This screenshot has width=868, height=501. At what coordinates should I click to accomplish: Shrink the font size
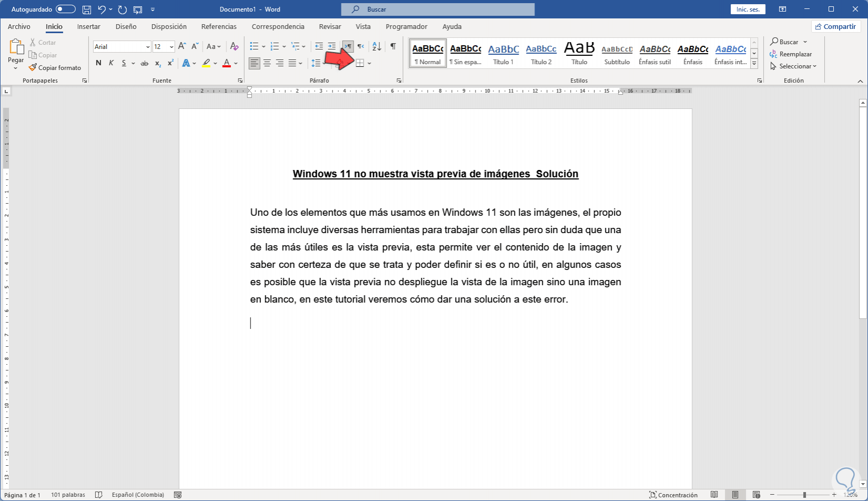pos(195,47)
